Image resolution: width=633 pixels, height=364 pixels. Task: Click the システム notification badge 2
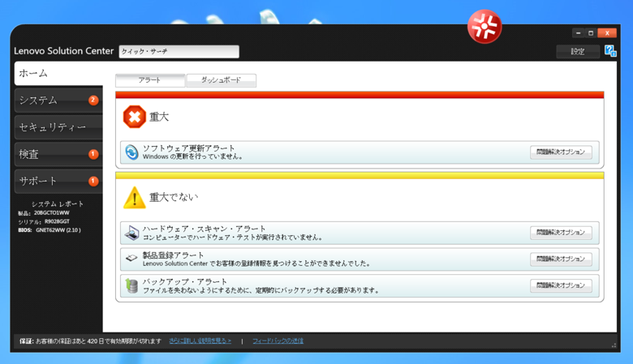coord(93,100)
